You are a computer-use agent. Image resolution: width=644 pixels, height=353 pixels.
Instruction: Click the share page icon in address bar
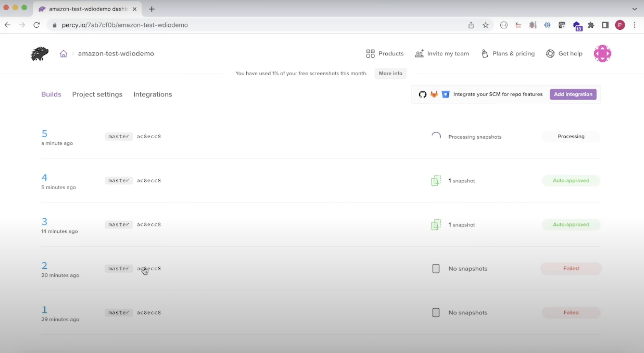pos(471,25)
